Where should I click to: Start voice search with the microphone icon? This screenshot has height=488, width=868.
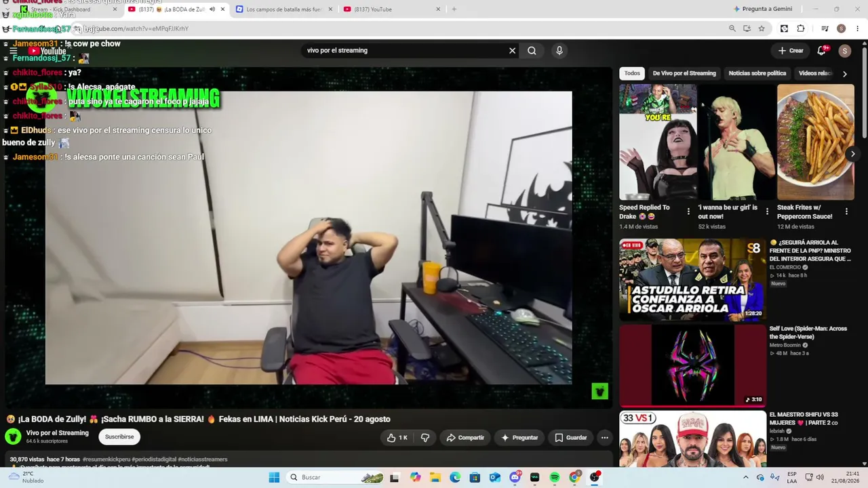[559, 50]
